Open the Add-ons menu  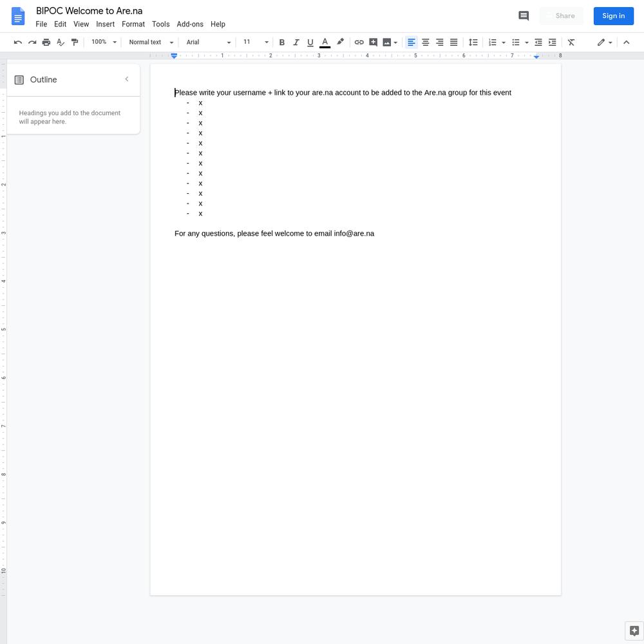tap(190, 24)
